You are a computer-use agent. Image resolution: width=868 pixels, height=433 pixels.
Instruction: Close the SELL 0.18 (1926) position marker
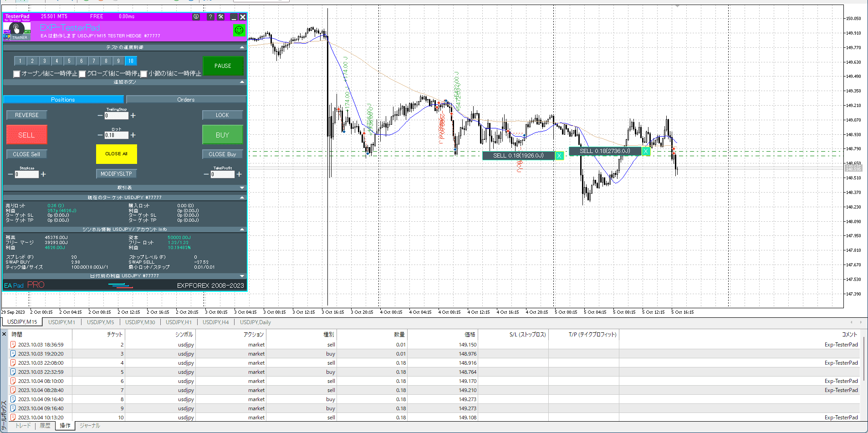(x=559, y=156)
